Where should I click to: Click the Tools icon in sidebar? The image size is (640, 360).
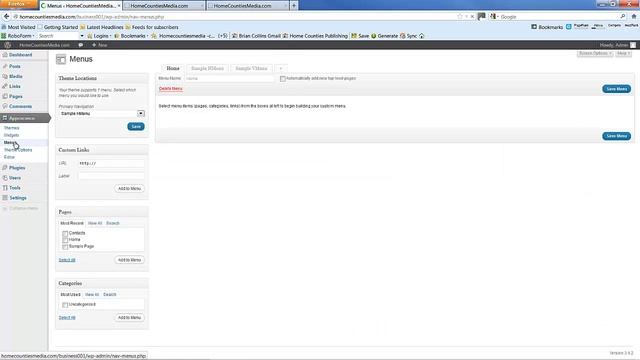point(5,188)
